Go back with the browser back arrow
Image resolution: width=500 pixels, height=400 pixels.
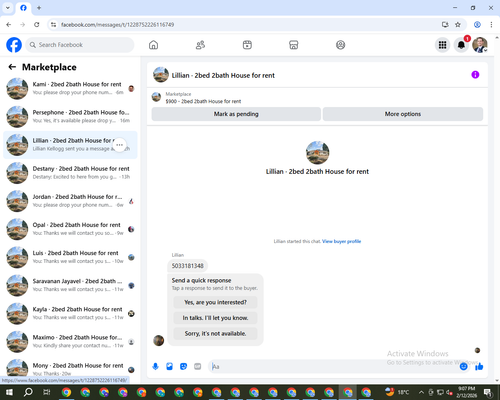(x=9, y=25)
